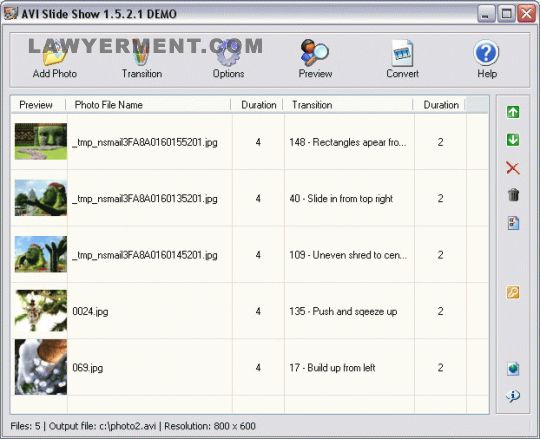This screenshot has height=439, width=540.
Task: Select the thumbnail of _tmp_nsmail3FA8A0160135201.jpg
Action: coord(41,198)
